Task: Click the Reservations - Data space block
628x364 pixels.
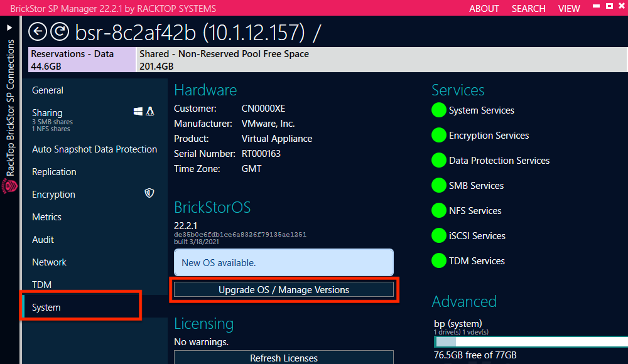Action: coord(82,60)
